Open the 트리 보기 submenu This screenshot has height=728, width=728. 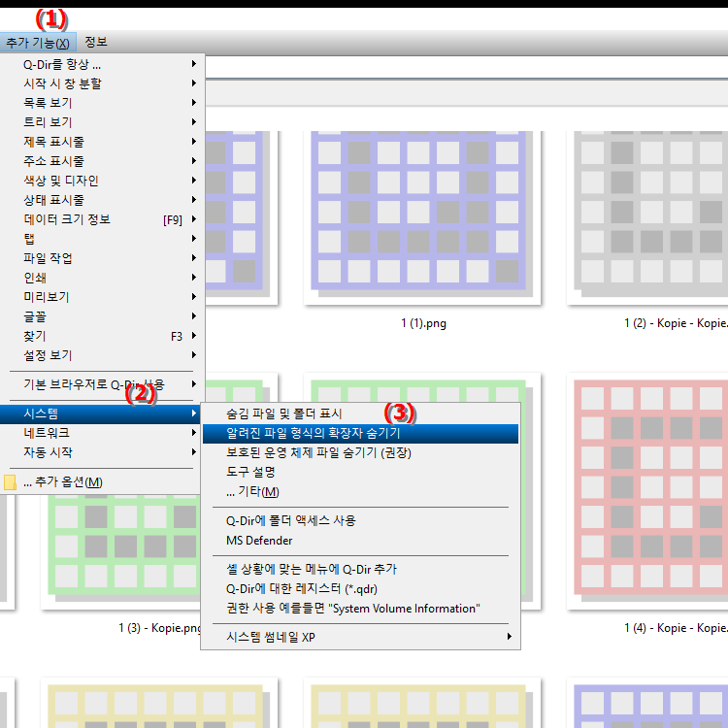coord(102,122)
